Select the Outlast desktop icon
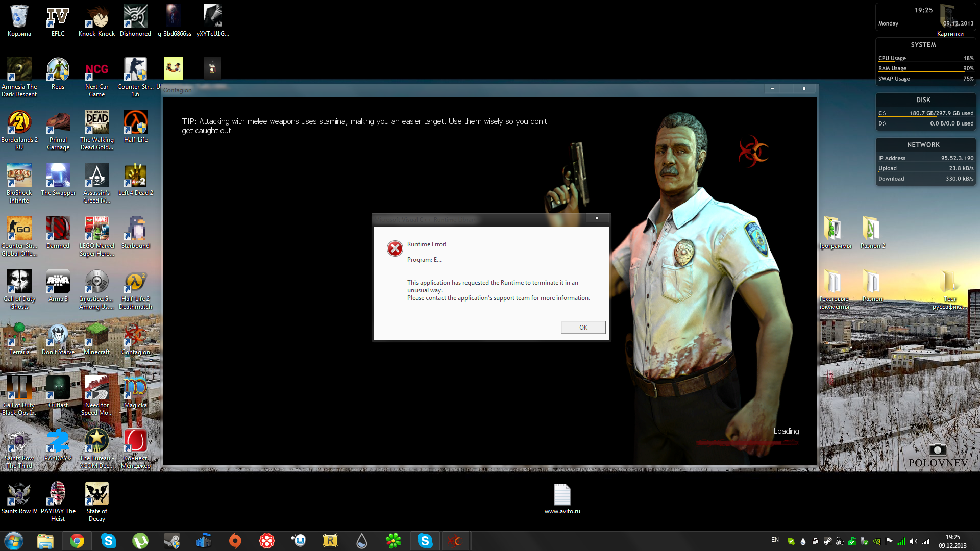Viewport: 980px width, 551px height. (58, 392)
